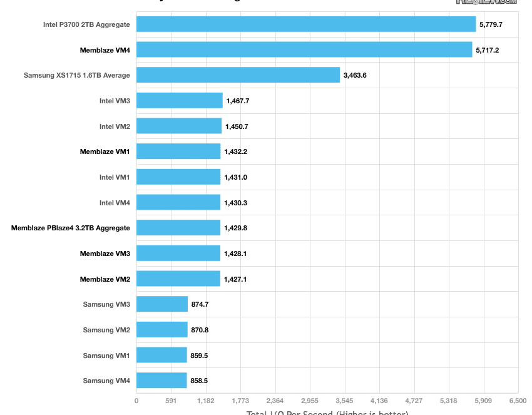Click the 'Memblaze VM2' row label
Image resolution: width=532 pixels, height=415 pixels.
tap(105, 279)
